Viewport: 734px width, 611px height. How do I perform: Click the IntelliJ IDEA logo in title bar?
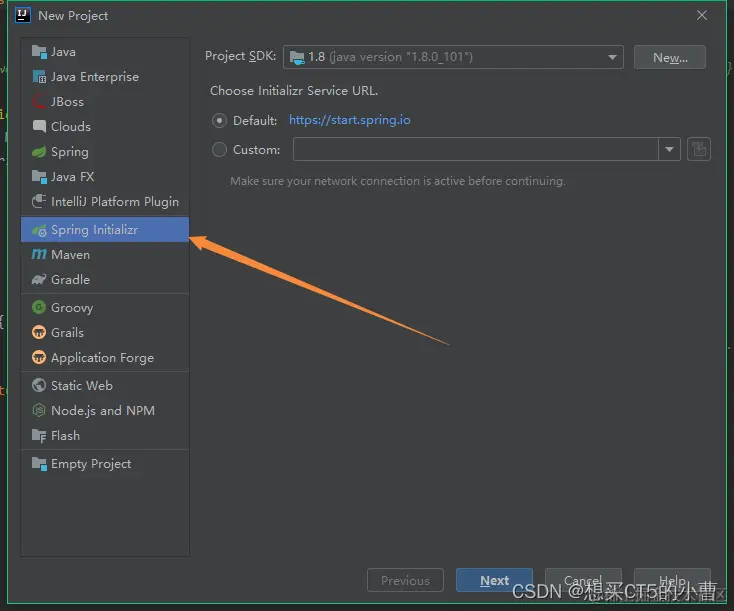(22, 15)
